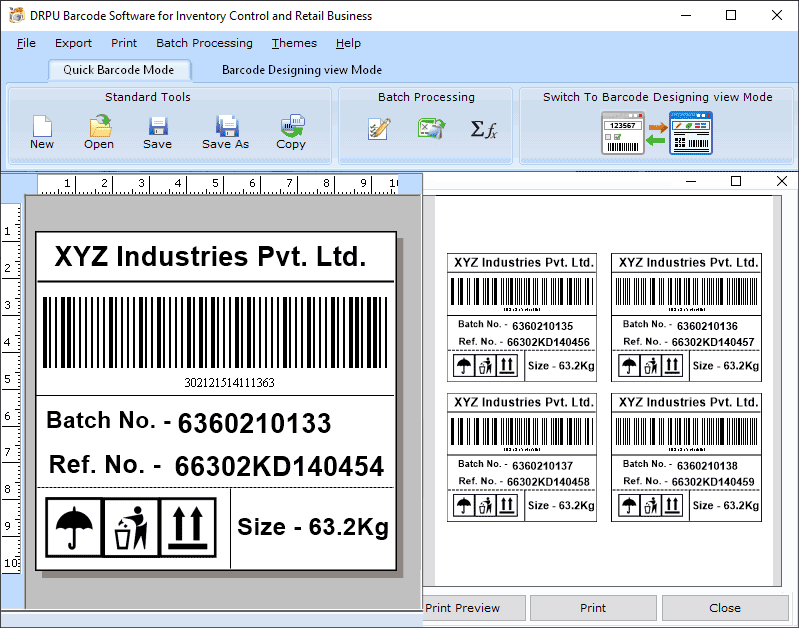Click the main barcode image on label
Screen dimensions: 799x628
pyautogui.click(x=215, y=333)
